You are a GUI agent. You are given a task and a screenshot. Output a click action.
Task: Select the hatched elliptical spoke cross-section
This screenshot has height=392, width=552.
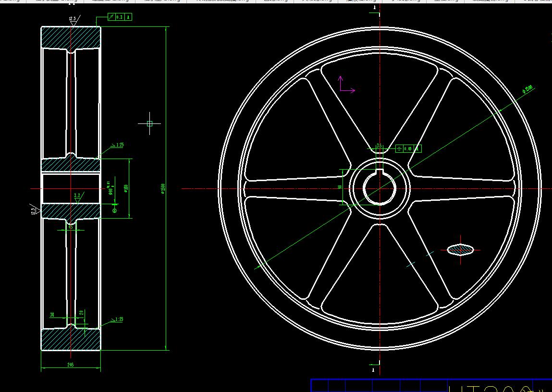click(x=460, y=249)
